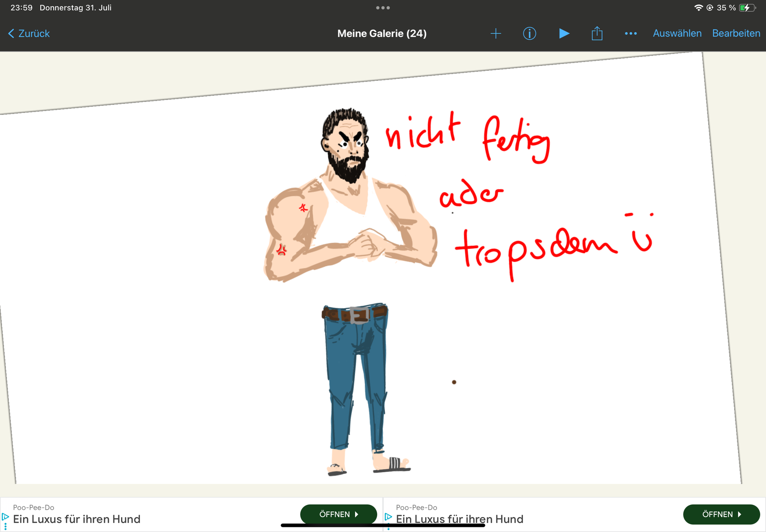Open the three-dot more options menu

(x=630, y=34)
